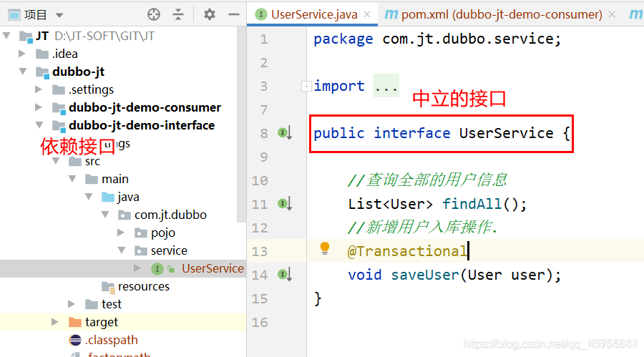644x357 pixels.
Task: Expand the folded import block
Action: 306,87
